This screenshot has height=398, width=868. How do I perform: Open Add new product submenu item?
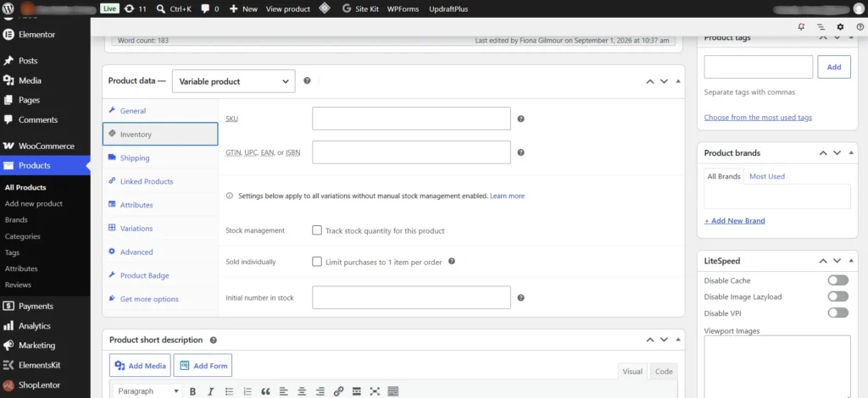34,203
